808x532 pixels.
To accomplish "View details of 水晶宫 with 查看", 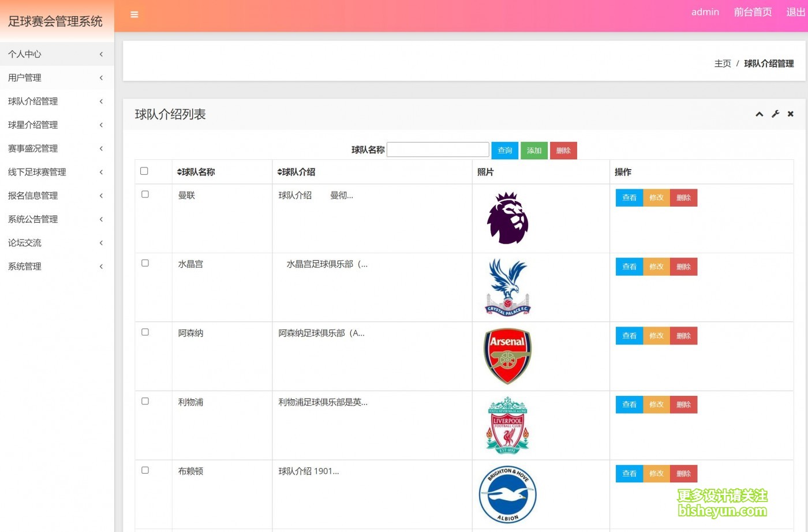I will tap(629, 267).
